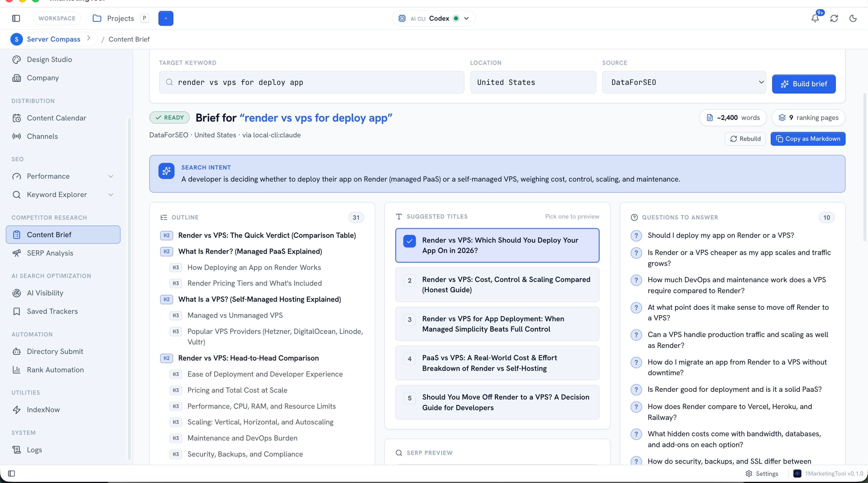Click the 1MarketingTool app logo icon
868x483 pixels.
(x=797, y=474)
